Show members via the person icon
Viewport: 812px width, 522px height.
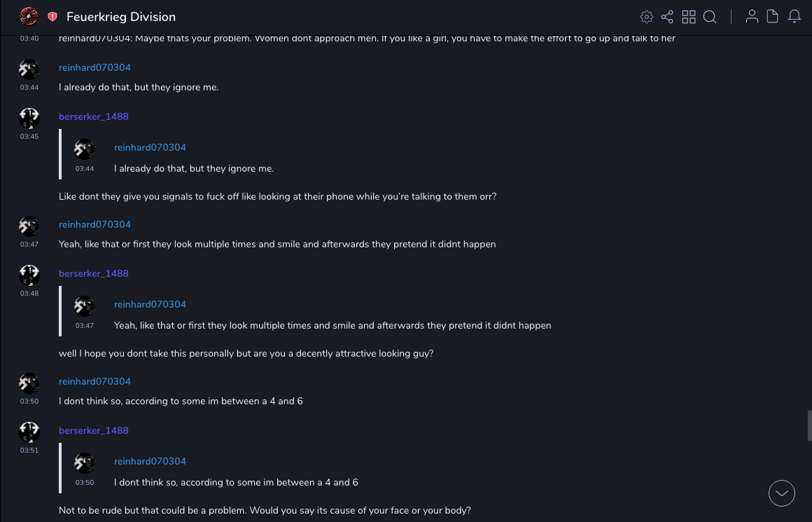pyautogui.click(x=752, y=17)
